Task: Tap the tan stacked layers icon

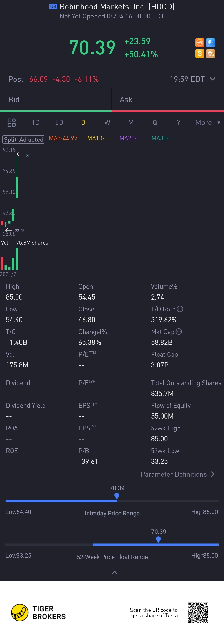Action: tap(211, 54)
